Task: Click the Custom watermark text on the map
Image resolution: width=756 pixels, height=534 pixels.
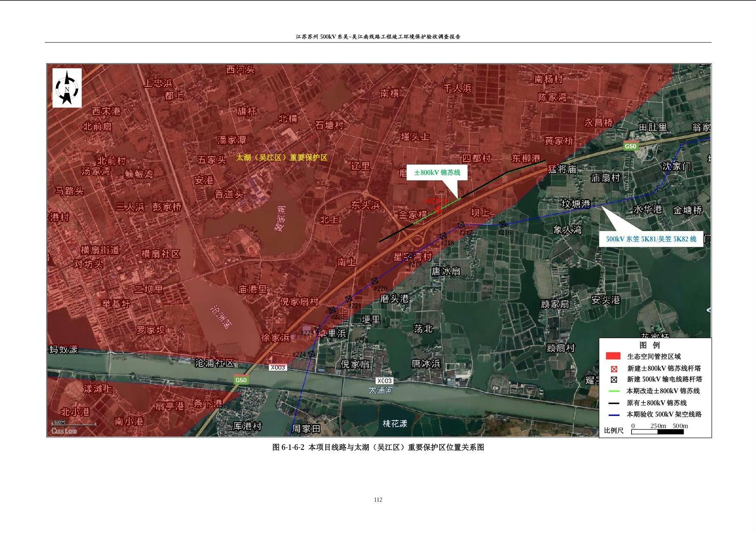Action: click(x=64, y=431)
